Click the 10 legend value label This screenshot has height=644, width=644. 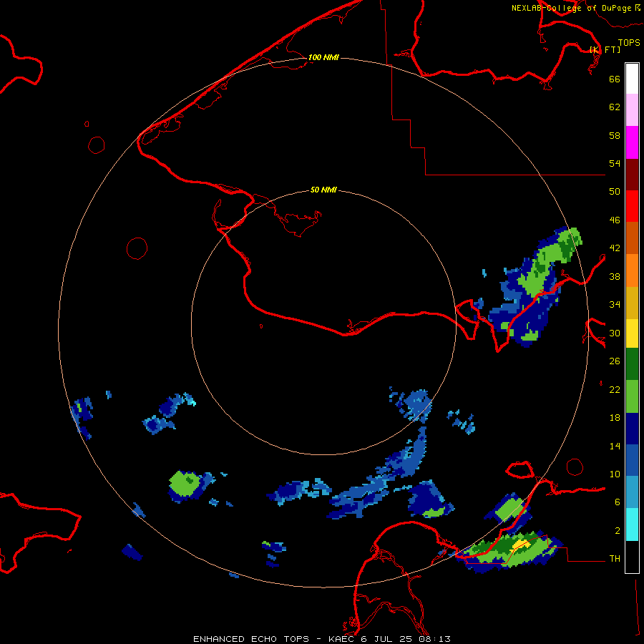[x=615, y=474]
